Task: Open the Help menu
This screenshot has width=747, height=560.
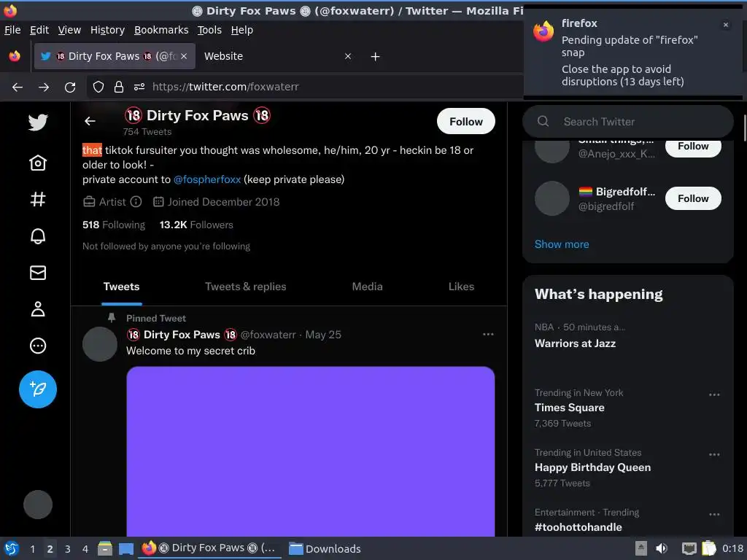Action: point(242,30)
